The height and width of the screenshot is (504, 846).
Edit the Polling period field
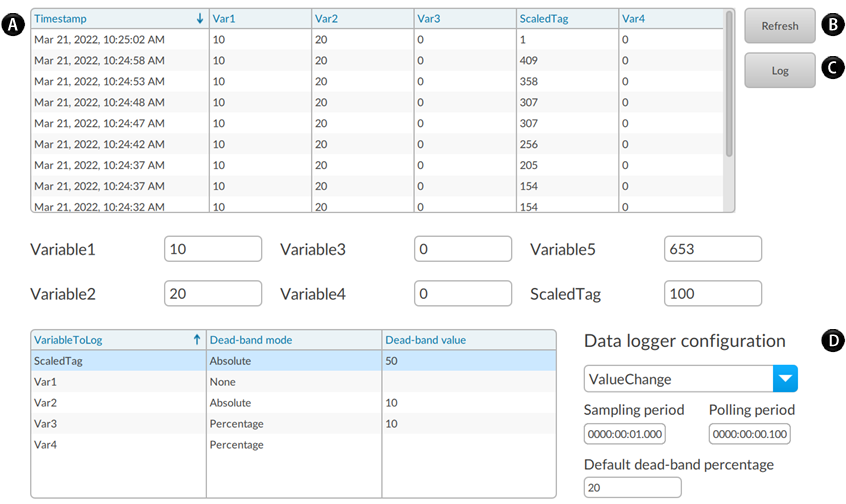pos(749,434)
